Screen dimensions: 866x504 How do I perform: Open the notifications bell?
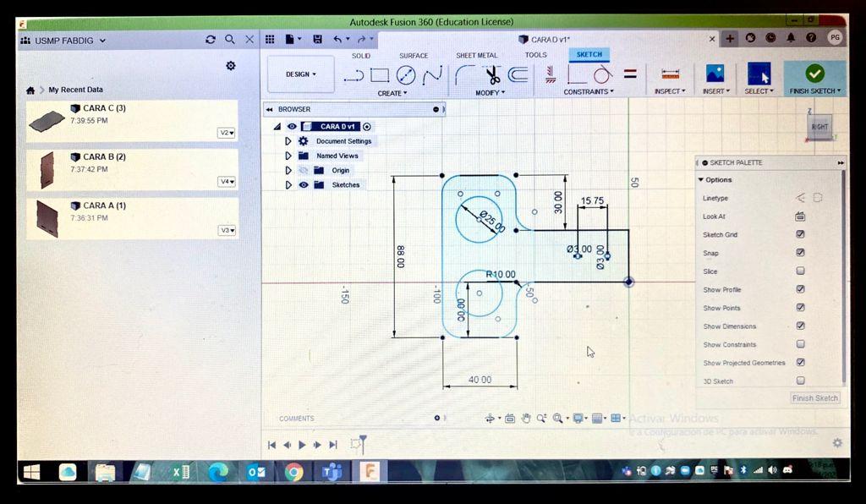(791, 38)
